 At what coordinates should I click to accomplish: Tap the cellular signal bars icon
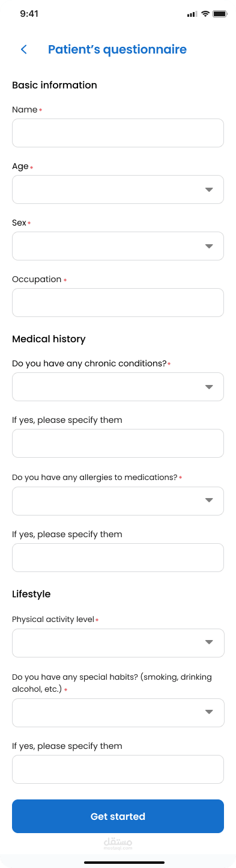pos(192,14)
